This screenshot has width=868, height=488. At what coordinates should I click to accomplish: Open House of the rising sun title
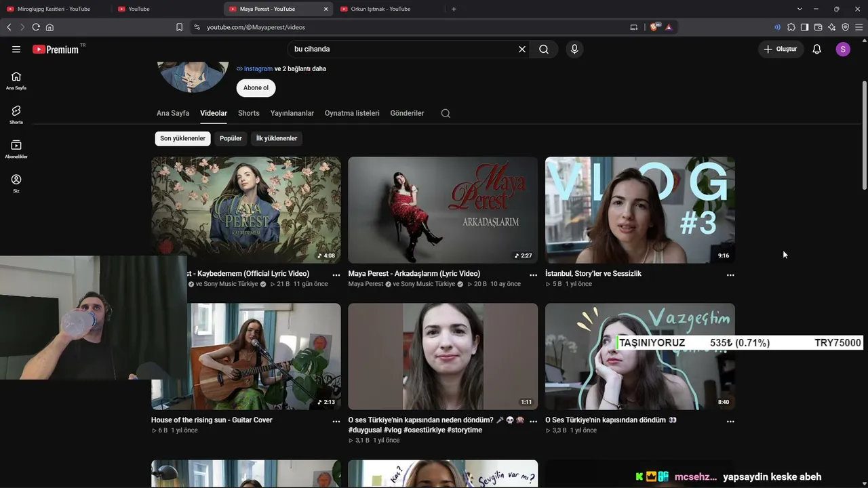coord(212,420)
